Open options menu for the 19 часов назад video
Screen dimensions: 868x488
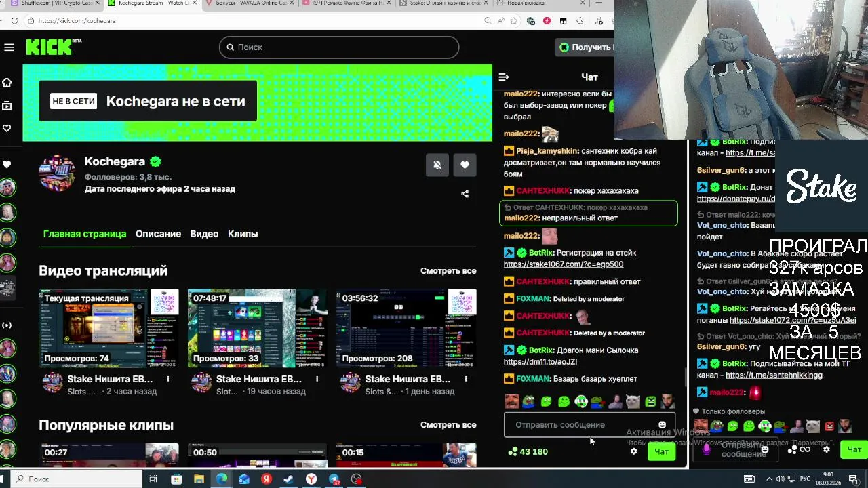click(x=317, y=379)
